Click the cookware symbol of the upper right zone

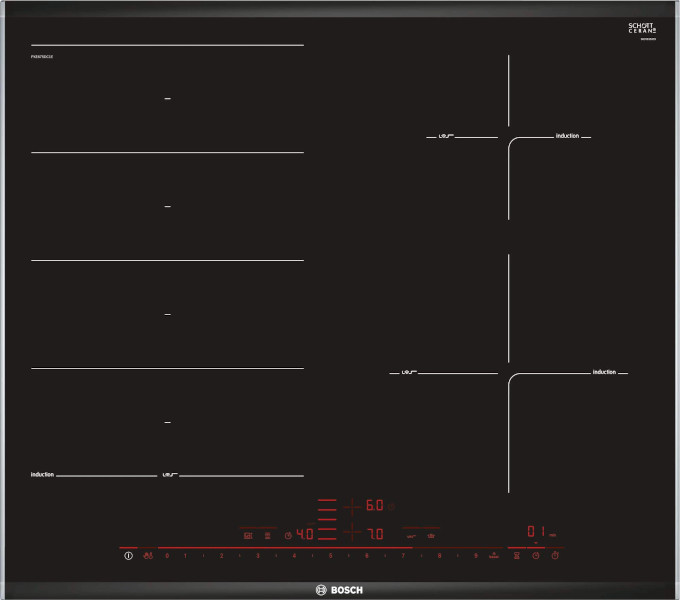(446, 136)
